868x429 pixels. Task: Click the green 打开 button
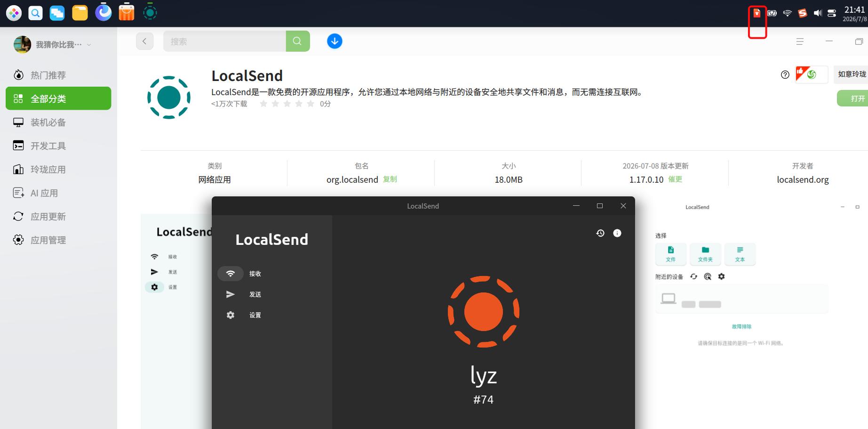point(853,98)
